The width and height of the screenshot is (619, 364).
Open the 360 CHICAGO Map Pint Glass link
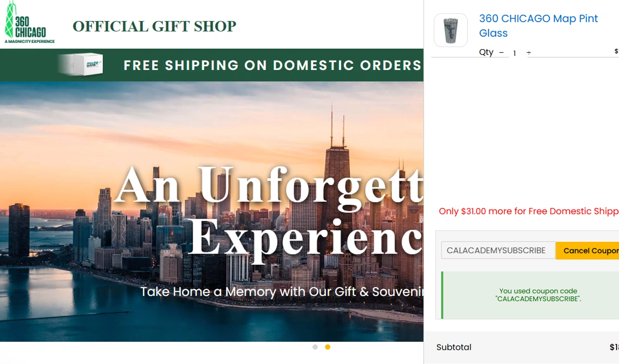(x=538, y=26)
